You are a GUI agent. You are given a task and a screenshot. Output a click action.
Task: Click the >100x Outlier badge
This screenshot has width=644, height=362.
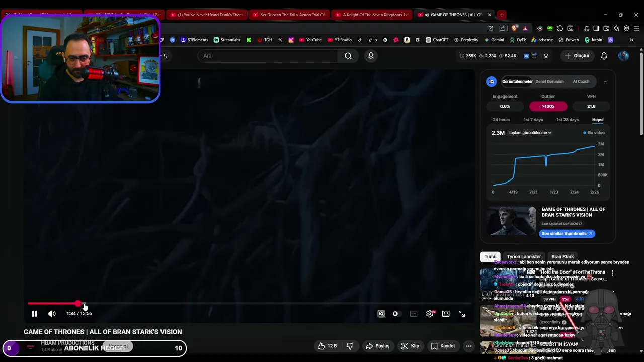(548, 106)
